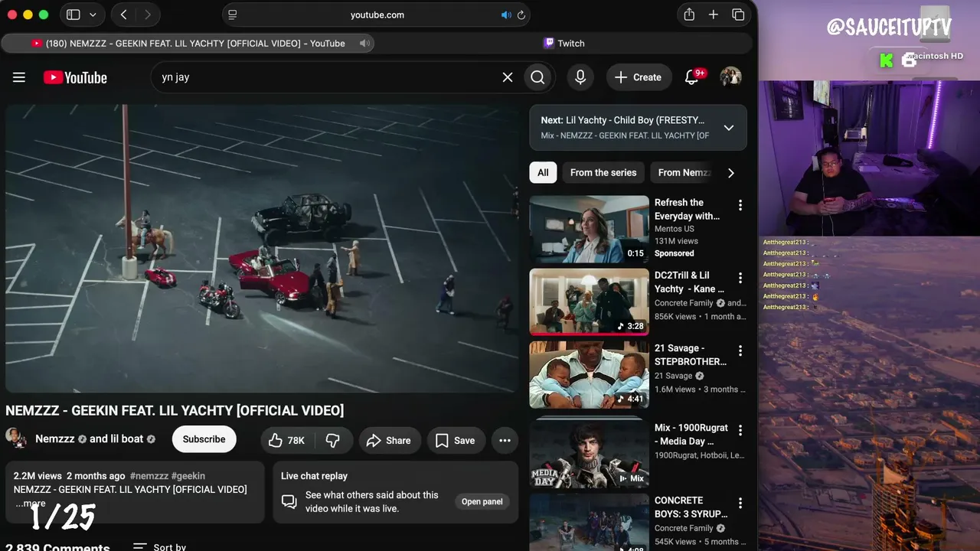Add a new Safari tab
The height and width of the screenshot is (551, 980).
point(714,15)
